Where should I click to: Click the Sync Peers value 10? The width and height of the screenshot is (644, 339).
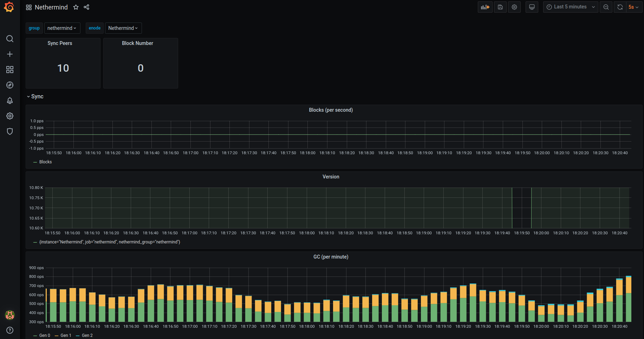click(63, 68)
